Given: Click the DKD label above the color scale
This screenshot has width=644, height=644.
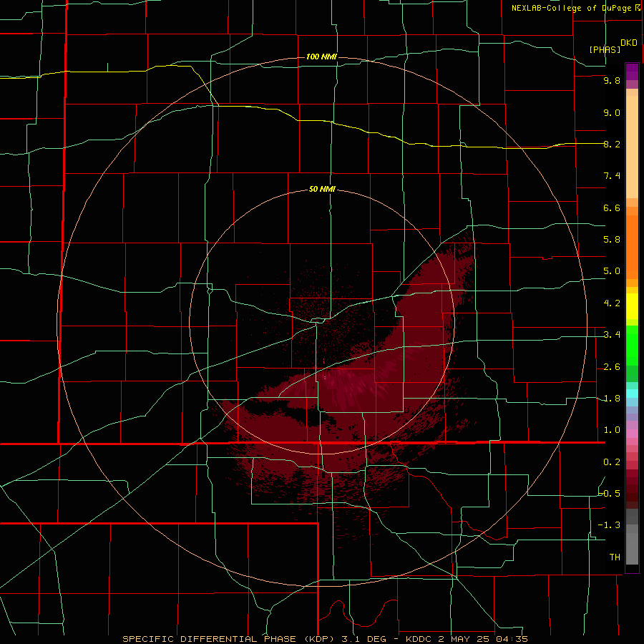Looking at the screenshot, I should click(629, 43).
